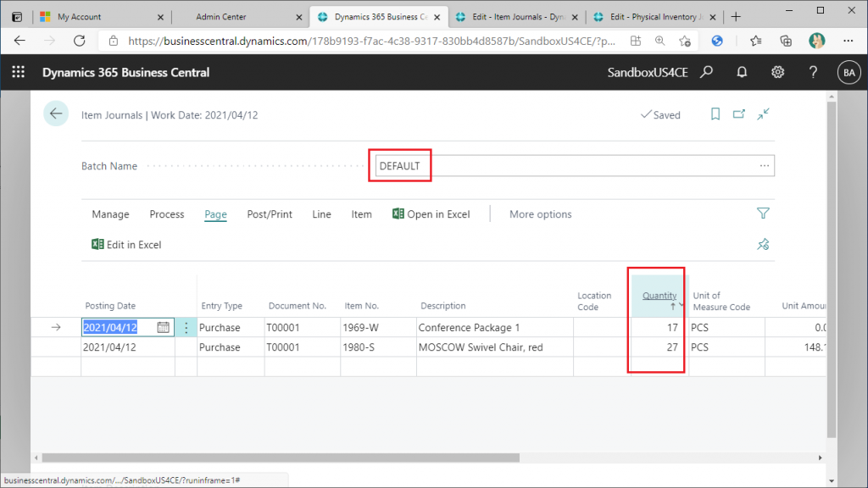Toggle the filter pane funnel icon

click(x=763, y=213)
